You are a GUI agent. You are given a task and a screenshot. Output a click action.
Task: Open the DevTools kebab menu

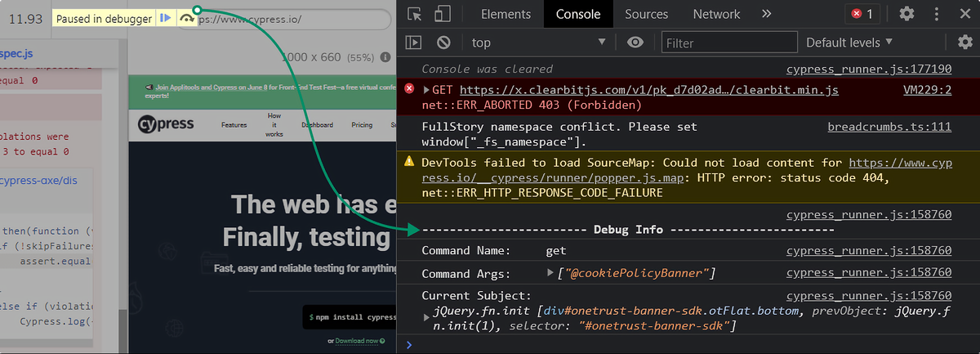[x=937, y=14]
